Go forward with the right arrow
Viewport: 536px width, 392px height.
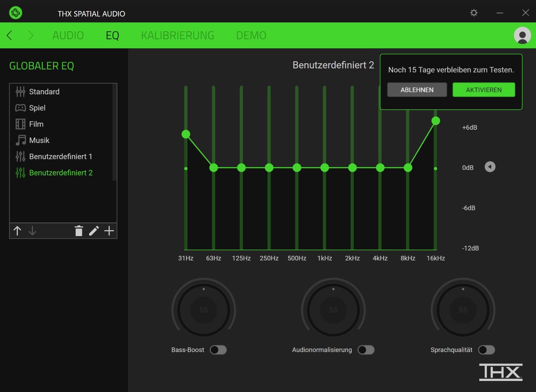pos(31,35)
